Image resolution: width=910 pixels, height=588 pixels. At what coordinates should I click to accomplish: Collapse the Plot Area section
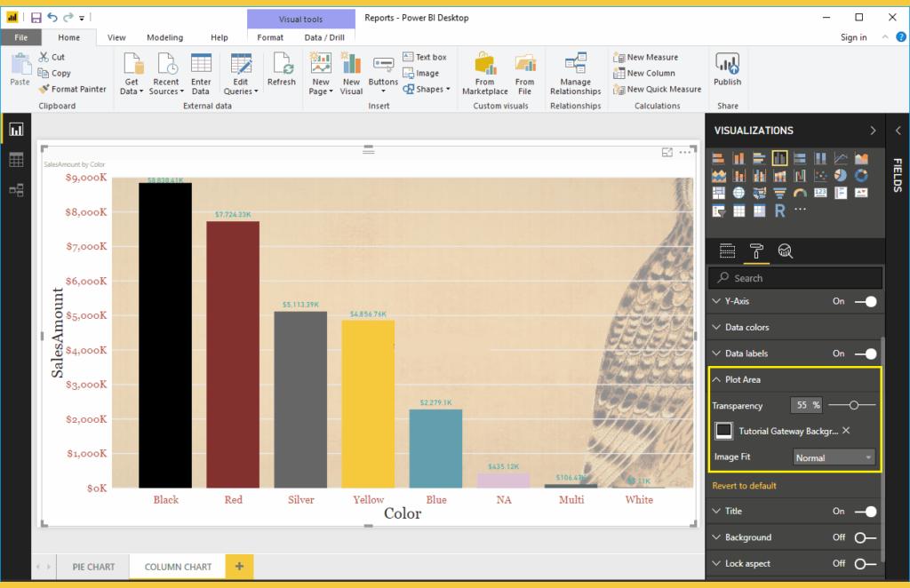717,380
